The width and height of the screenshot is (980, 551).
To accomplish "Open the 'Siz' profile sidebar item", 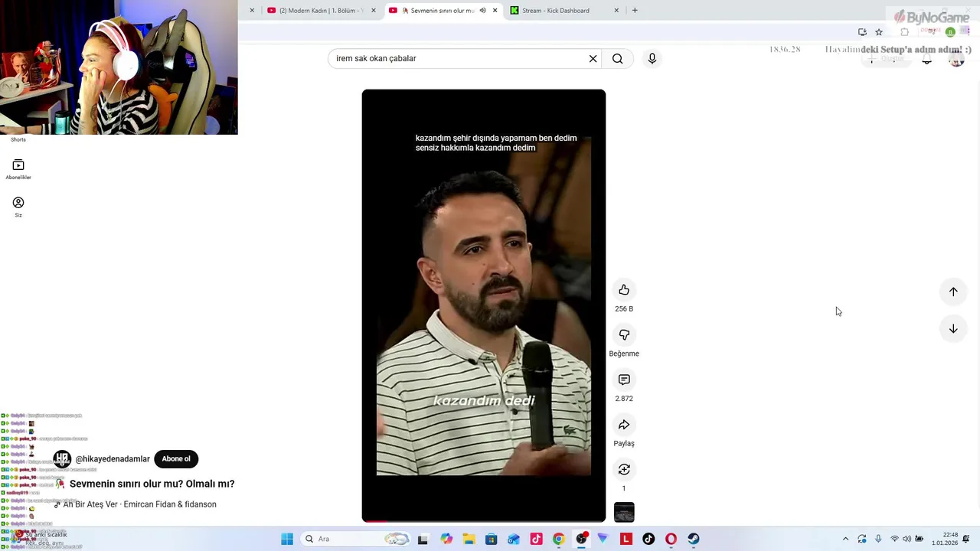I will point(18,207).
